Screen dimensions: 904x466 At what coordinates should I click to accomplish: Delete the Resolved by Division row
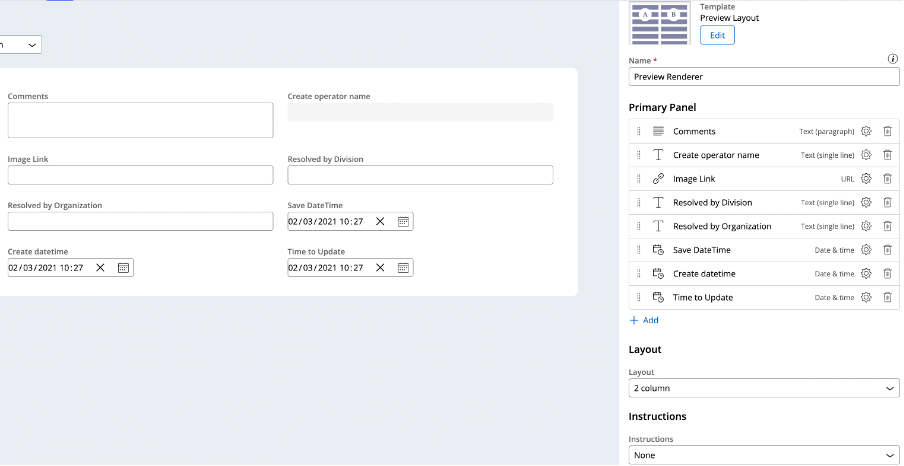887,202
